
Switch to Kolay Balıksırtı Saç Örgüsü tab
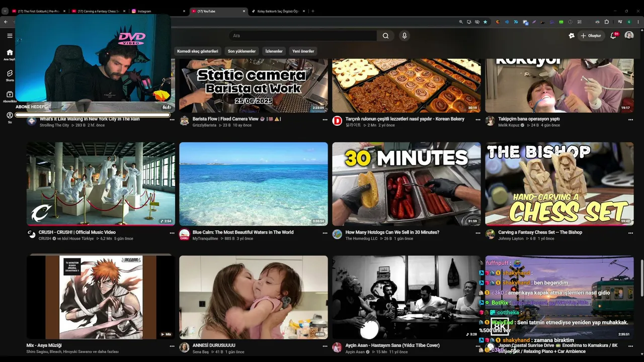click(278, 11)
